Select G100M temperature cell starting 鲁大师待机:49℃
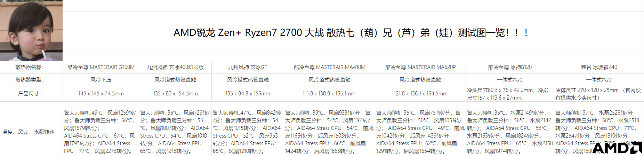Image resolution: width=644 pixels, height=156 pixels. (101, 132)
